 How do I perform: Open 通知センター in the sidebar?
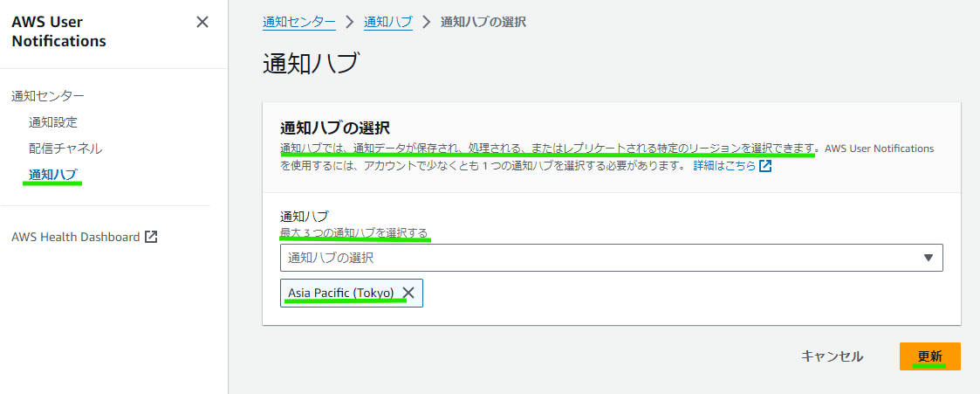click(x=47, y=96)
